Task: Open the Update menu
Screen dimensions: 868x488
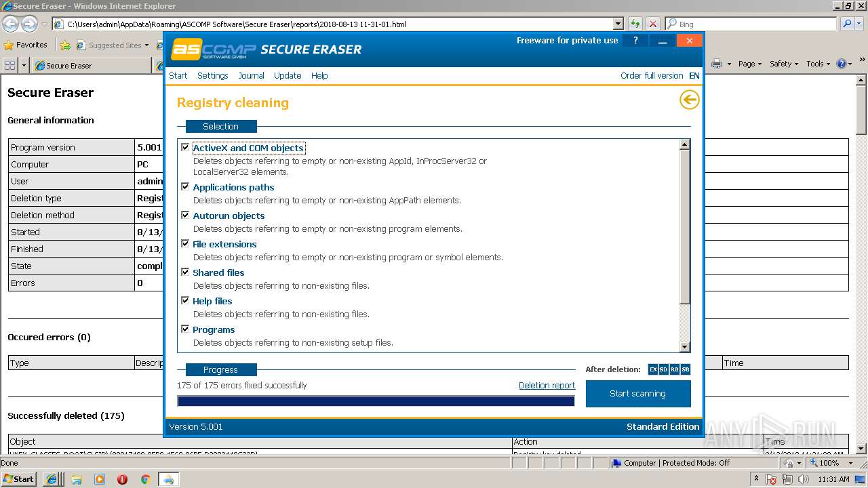Action: (288, 75)
